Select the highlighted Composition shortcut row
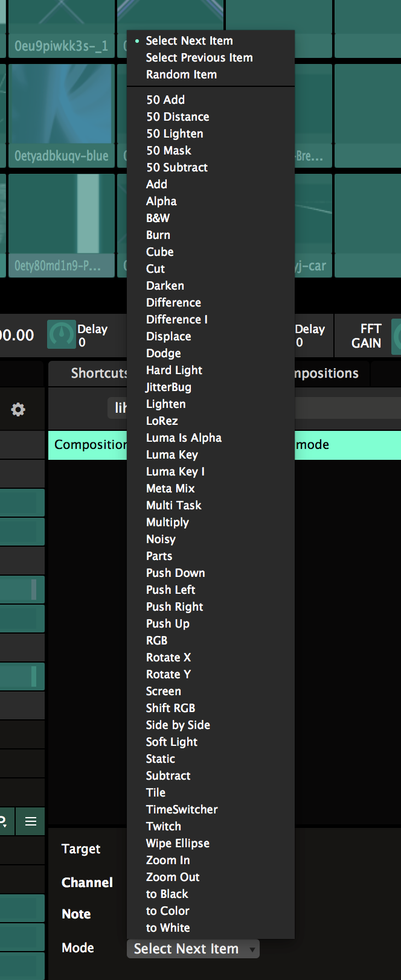The height and width of the screenshot is (980, 401). tap(88, 445)
